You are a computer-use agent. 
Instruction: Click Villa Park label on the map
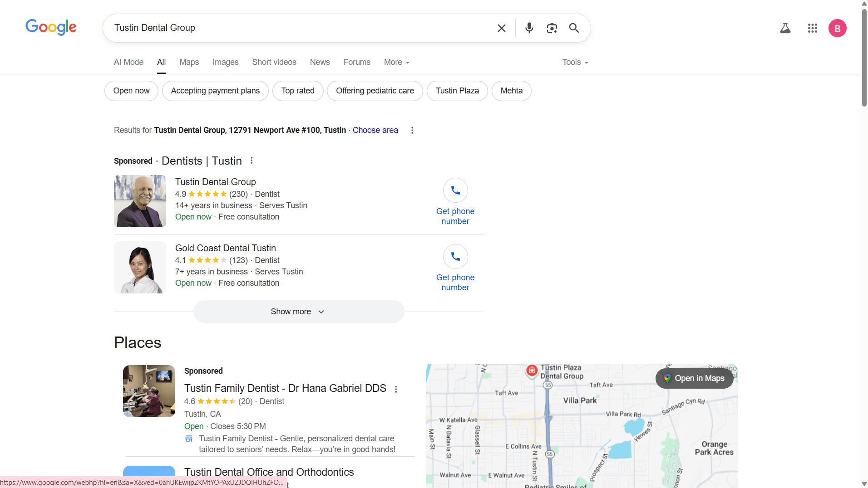point(580,400)
